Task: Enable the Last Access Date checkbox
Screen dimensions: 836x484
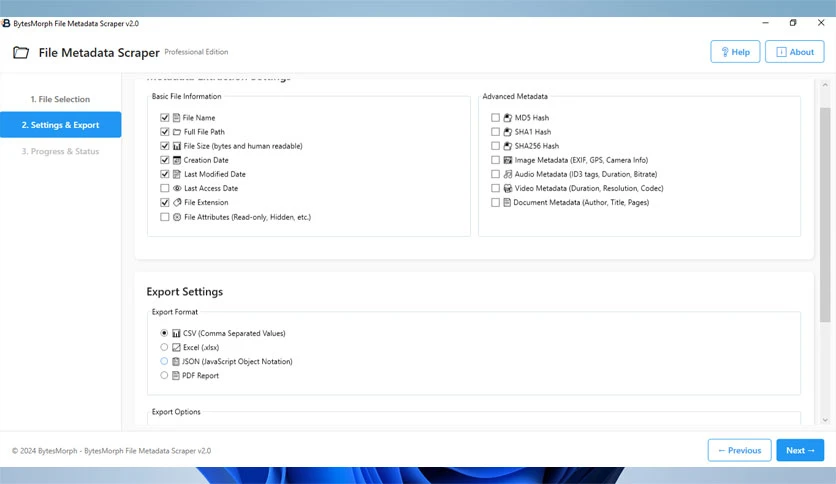Action: (x=165, y=188)
